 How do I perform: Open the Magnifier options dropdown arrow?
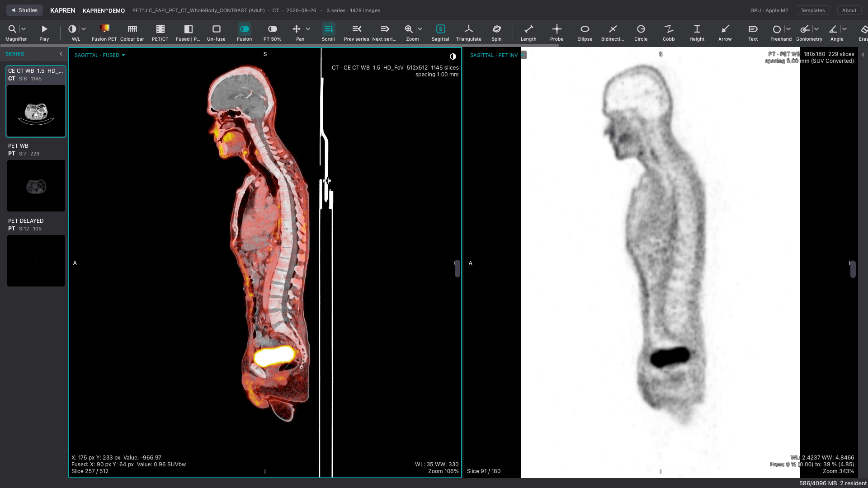(x=24, y=29)
